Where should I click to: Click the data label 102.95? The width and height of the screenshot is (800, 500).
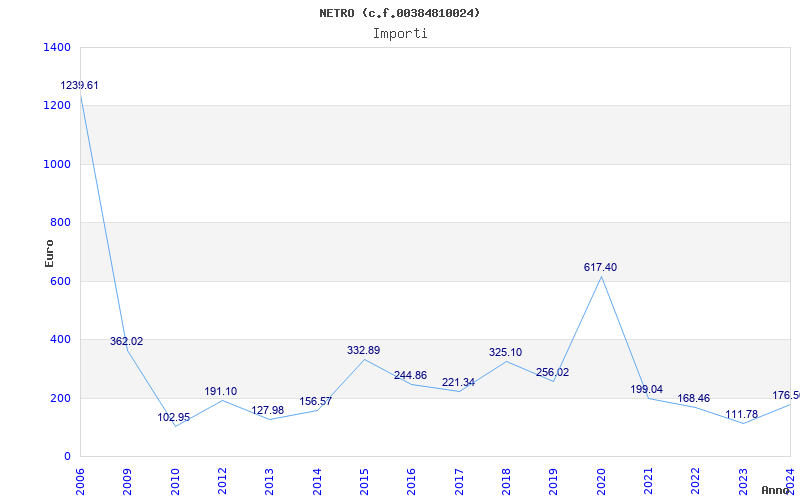(x=174, y=417)
